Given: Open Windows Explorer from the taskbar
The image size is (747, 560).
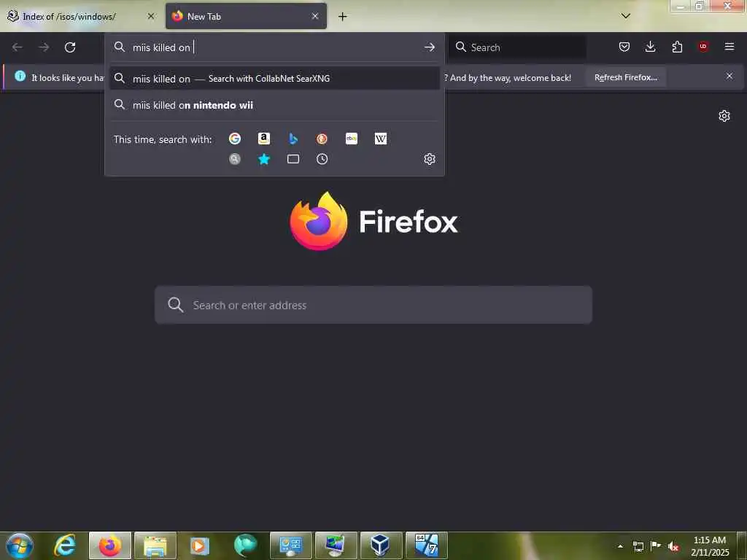Looking at the screenshot, I should [155, 545].
